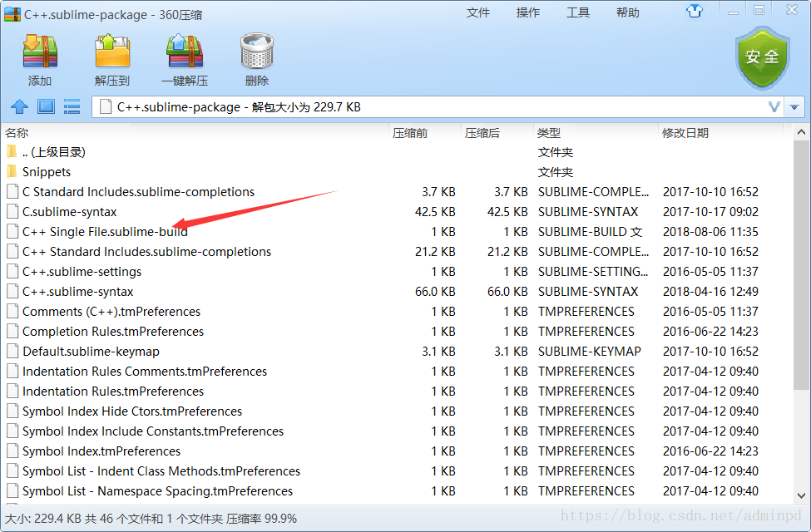811x532 pixels.
Task: Click the 一键解压 one-click extract icon
Action: pyautogui.click(x=185, y=52)
